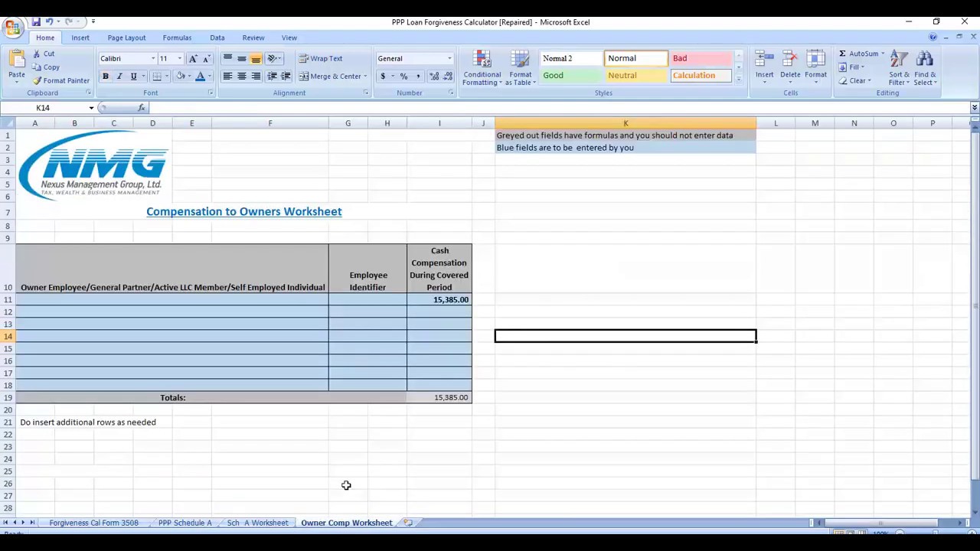Viewport: 980px width, 551px height.
Task: Open Excel Help
Action: (933, 37)
